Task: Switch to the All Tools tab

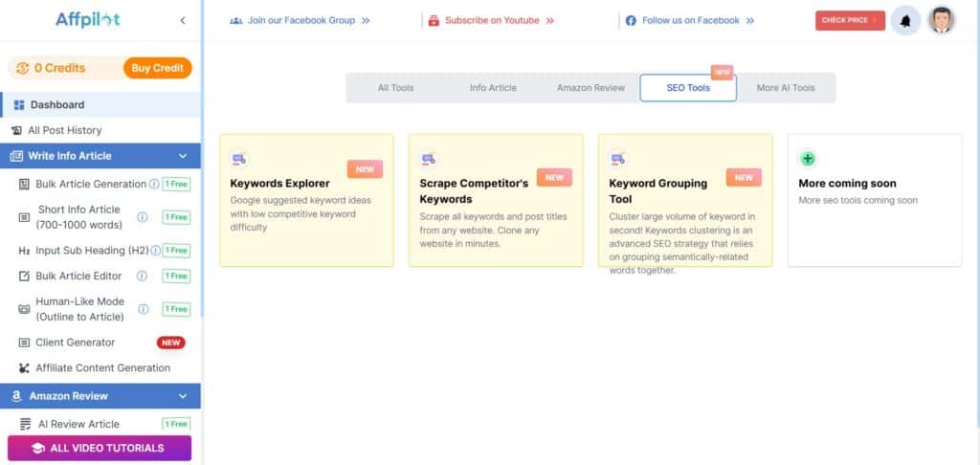Action: [x=395, y=88]
